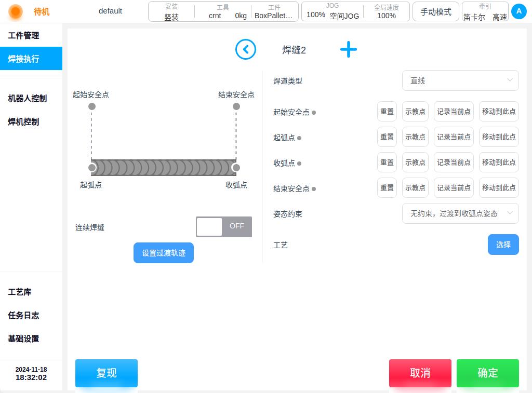Select the start safety point node in diagram
Viewport: 532px width, 393px height.
pos(92,106)
